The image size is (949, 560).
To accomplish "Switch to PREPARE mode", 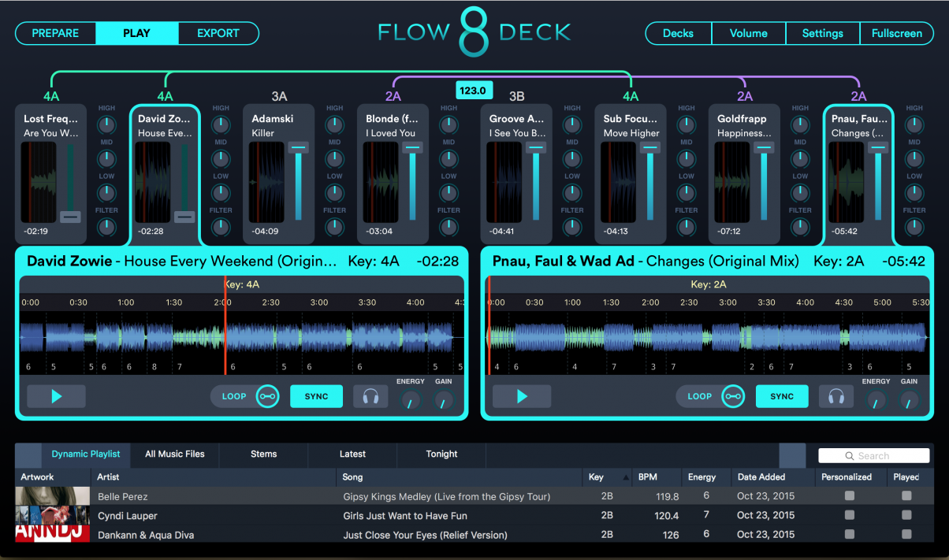I will pyautogui.click(x=56, y=33).
